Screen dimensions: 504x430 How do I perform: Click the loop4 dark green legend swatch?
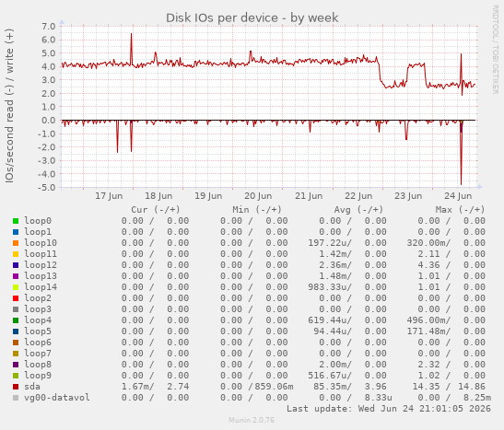pyautogui.click(x=16, y=320)
